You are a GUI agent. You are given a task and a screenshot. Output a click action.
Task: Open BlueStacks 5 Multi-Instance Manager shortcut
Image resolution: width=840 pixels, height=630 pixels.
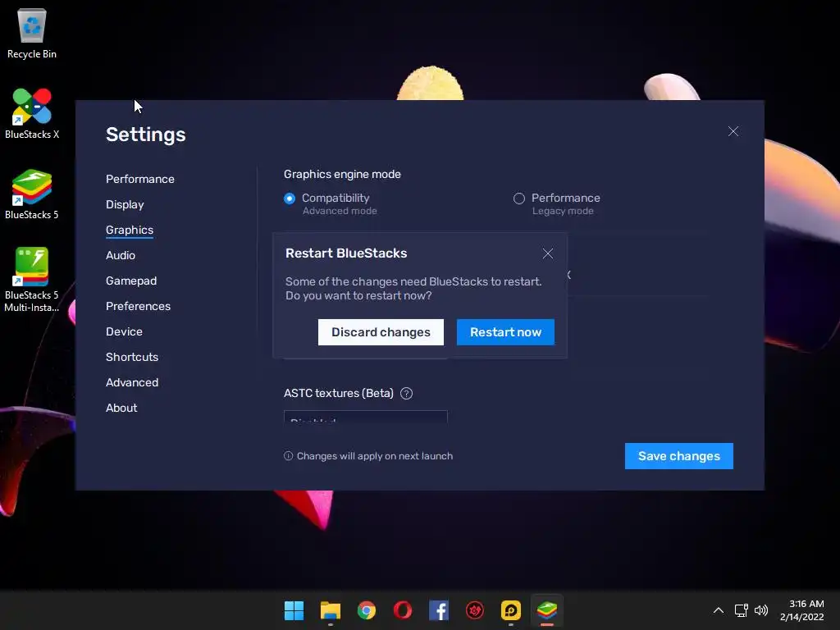point(32,280)
